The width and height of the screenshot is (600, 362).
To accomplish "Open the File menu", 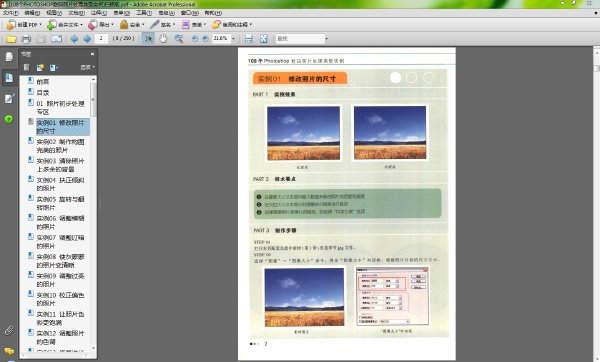I will click(10, 13).
